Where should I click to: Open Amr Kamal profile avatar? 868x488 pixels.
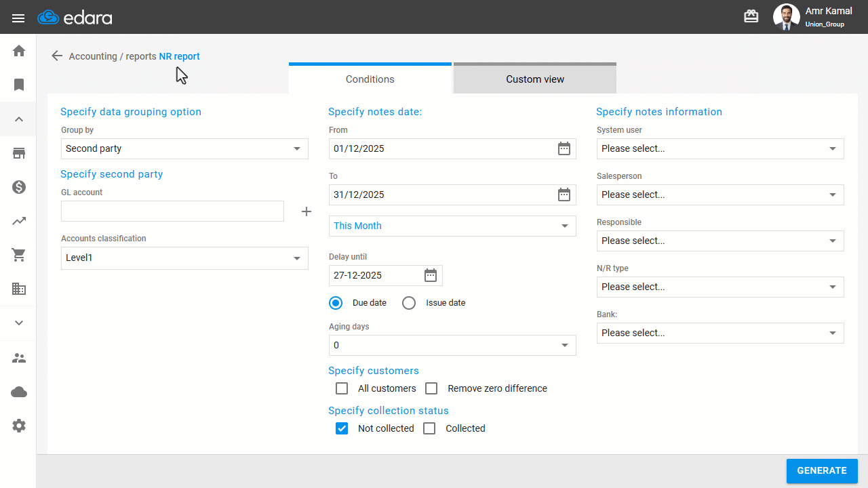click(787, 17)
